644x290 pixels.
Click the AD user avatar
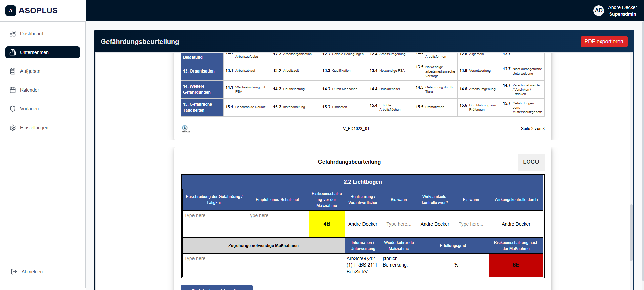click(599, 11)
